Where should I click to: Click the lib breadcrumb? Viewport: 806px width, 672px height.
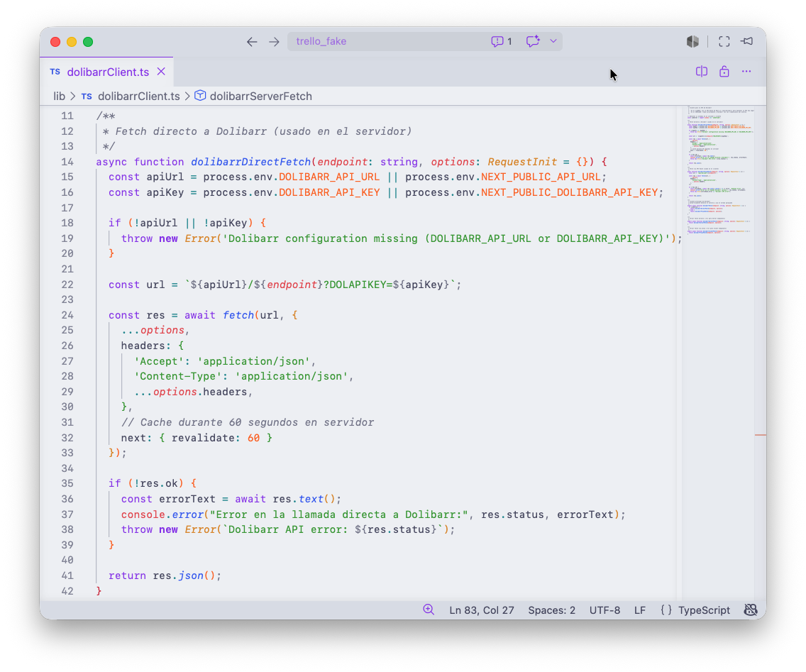click(x=60, y=96)
